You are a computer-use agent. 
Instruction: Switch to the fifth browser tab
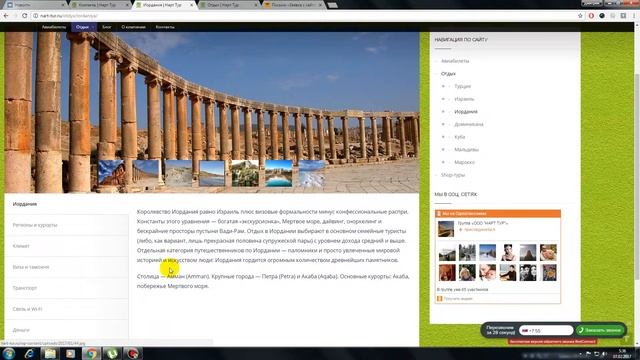pos(293,5)
